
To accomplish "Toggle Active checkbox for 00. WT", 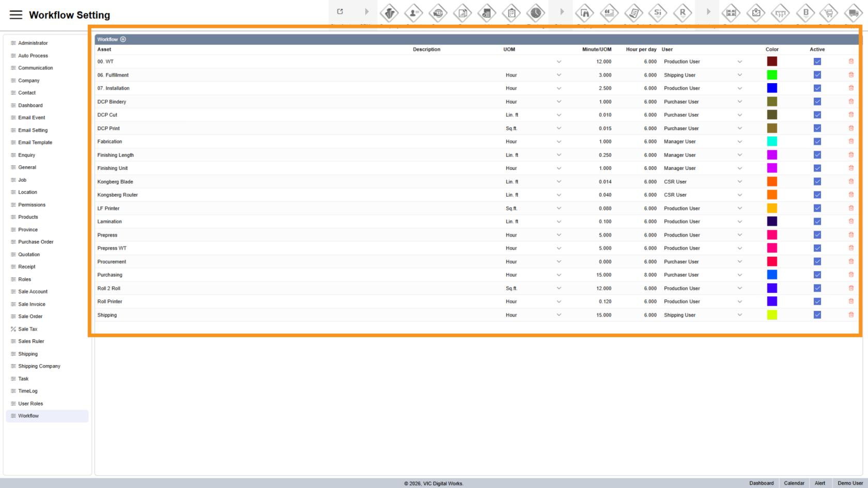I will tap(817, 61).
